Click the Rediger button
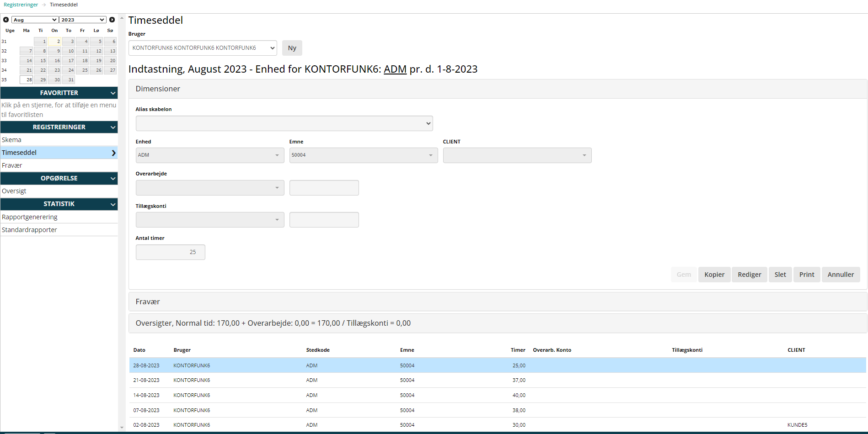The height and width of the screenshot is (434, 868). [x=749, y=275]
